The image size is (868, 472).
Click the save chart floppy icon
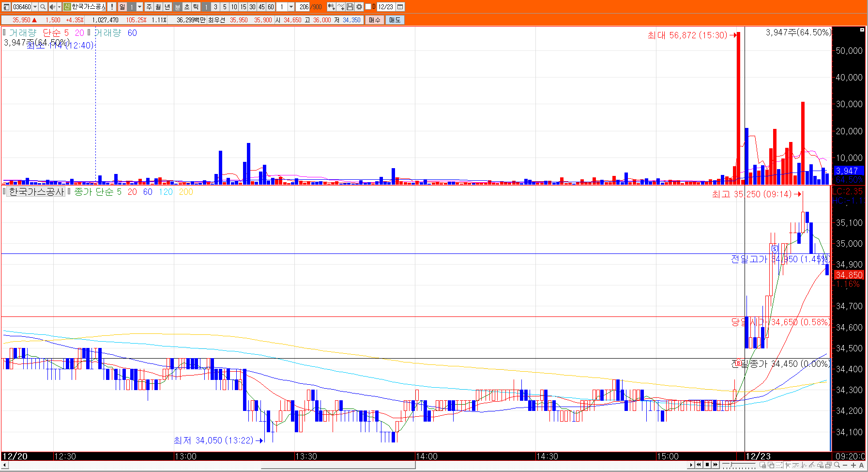[349, 7]
